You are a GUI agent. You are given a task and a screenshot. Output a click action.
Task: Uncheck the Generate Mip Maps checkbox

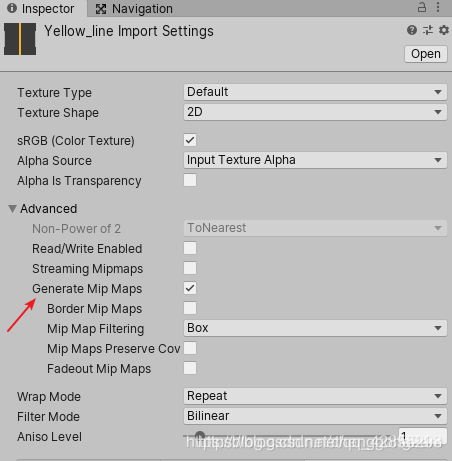coord(190,288)
